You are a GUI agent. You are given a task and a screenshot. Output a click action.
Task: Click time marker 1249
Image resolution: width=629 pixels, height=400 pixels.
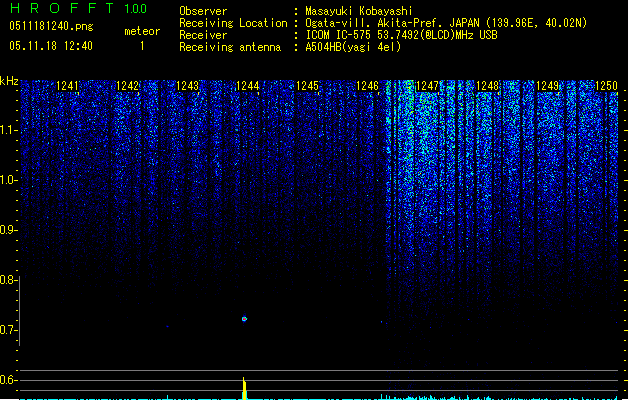548,86
